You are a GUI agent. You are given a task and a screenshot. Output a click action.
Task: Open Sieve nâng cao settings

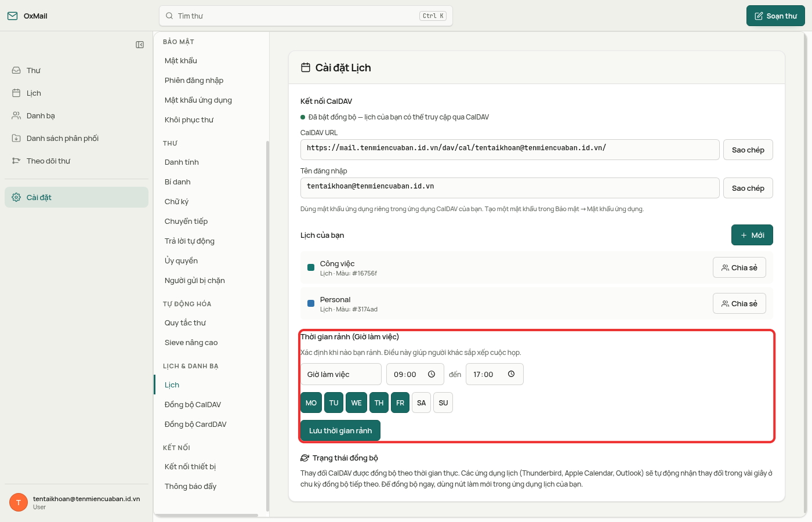pos(210,343)
